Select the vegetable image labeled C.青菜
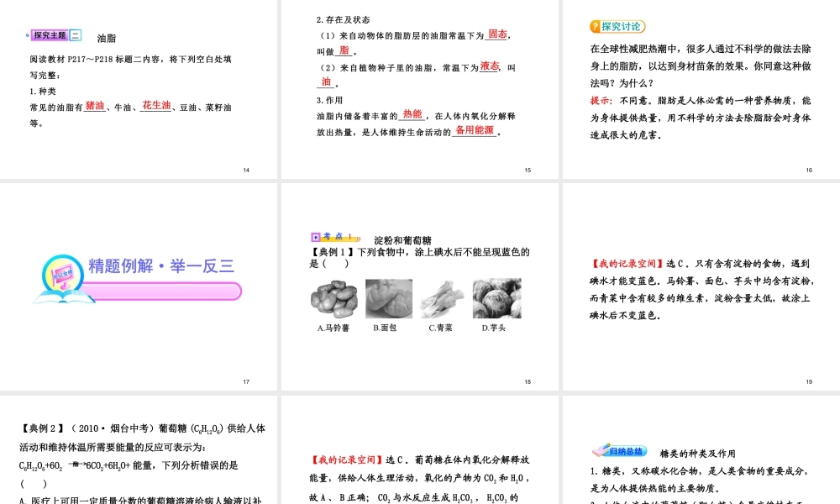840x504 pixels. (442, 300)
